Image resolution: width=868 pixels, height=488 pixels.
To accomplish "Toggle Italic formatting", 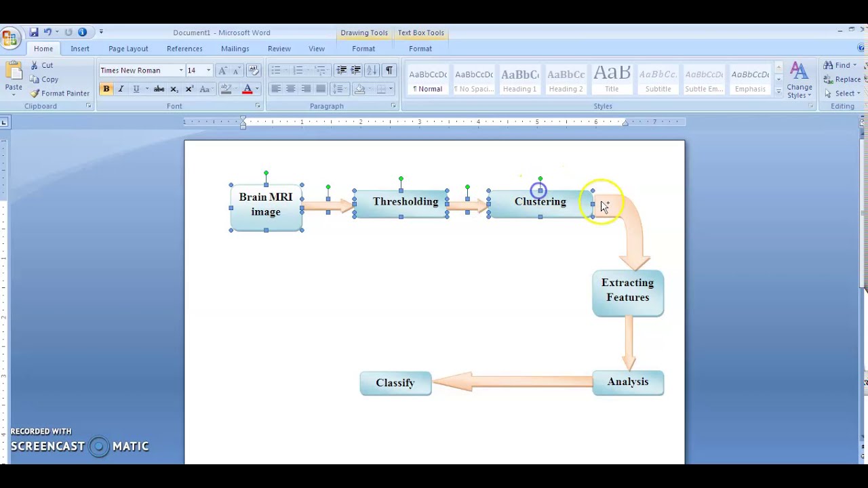I will pos(121,89).
